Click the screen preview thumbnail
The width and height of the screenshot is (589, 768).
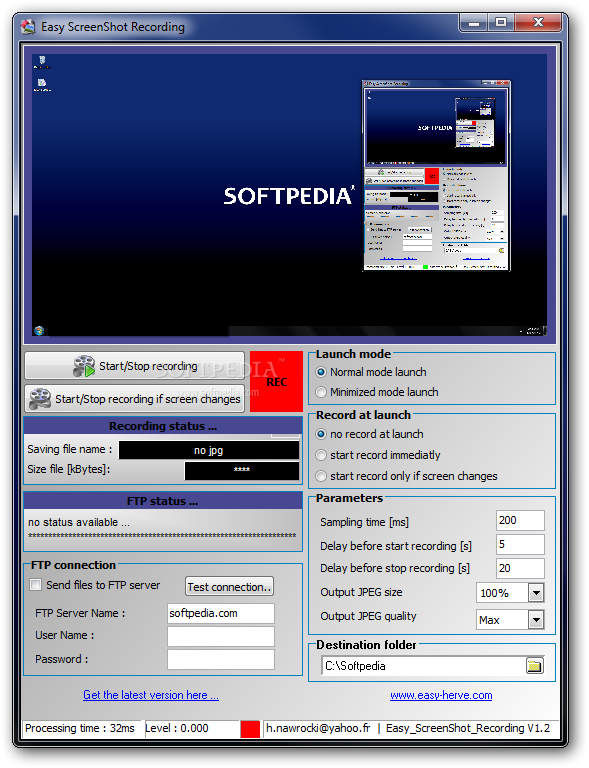(x=289, y=195)
